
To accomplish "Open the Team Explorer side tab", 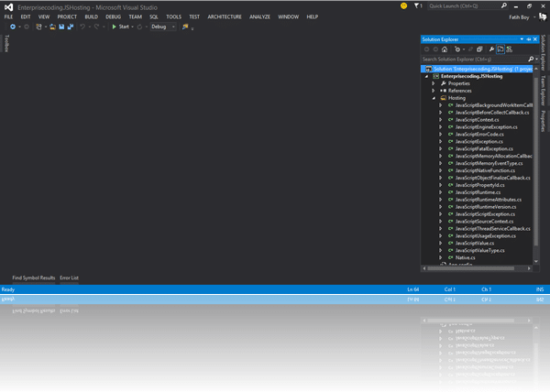I will pyautogui.click(x=544, y=91).
